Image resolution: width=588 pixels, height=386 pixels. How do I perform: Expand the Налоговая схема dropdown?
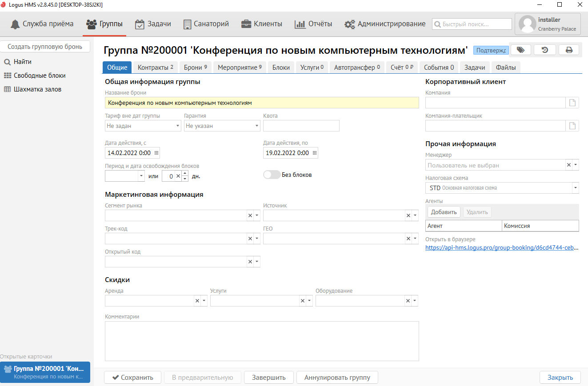(x=576, y=188)
